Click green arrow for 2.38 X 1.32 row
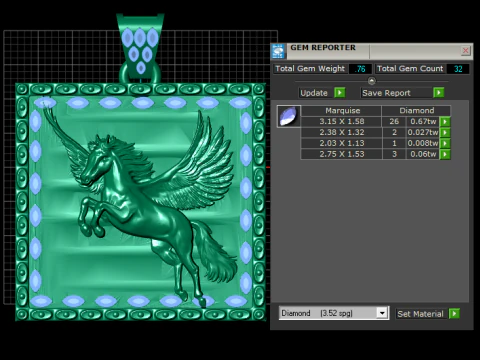Screen dimensions: 480x360 [445, 132]
